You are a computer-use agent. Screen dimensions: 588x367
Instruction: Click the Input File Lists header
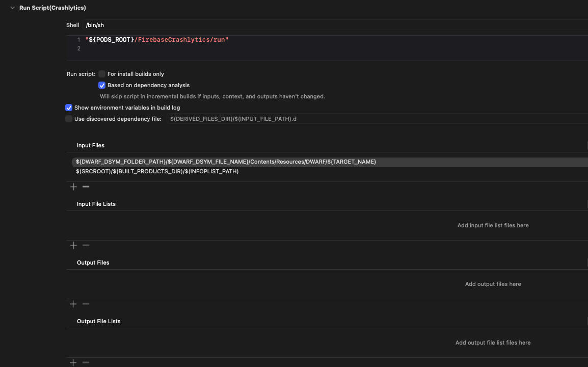[96, 204]
